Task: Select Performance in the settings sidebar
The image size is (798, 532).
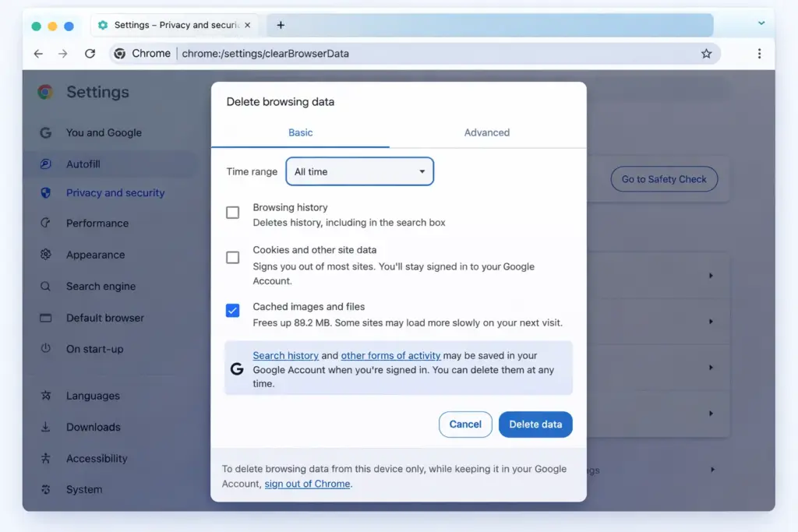Action: 97,224
